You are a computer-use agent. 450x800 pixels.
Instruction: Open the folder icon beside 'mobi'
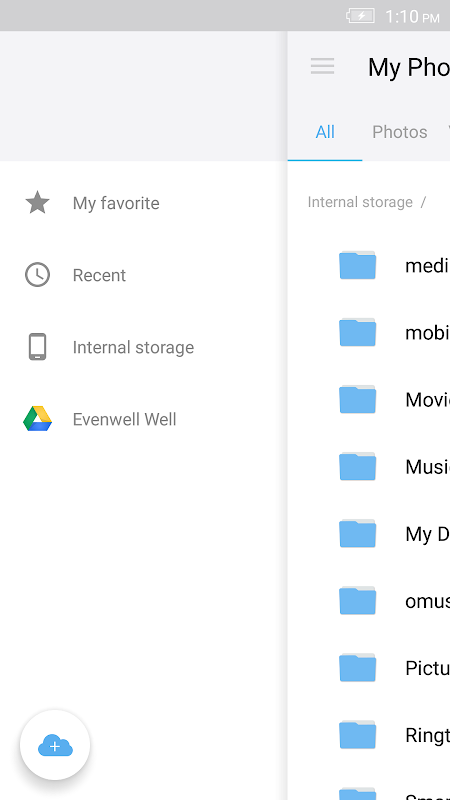point(358,332)
